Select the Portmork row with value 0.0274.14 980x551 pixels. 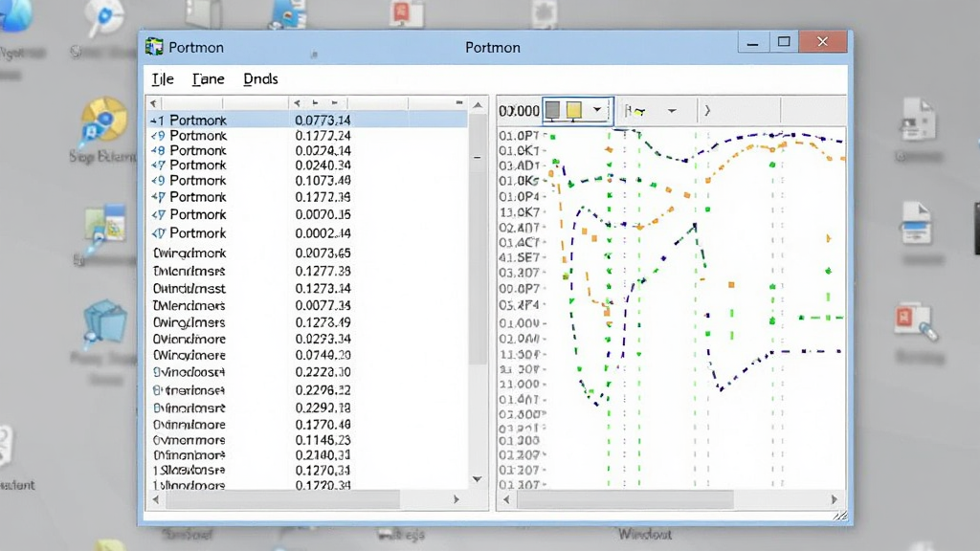tap(308, 150)
